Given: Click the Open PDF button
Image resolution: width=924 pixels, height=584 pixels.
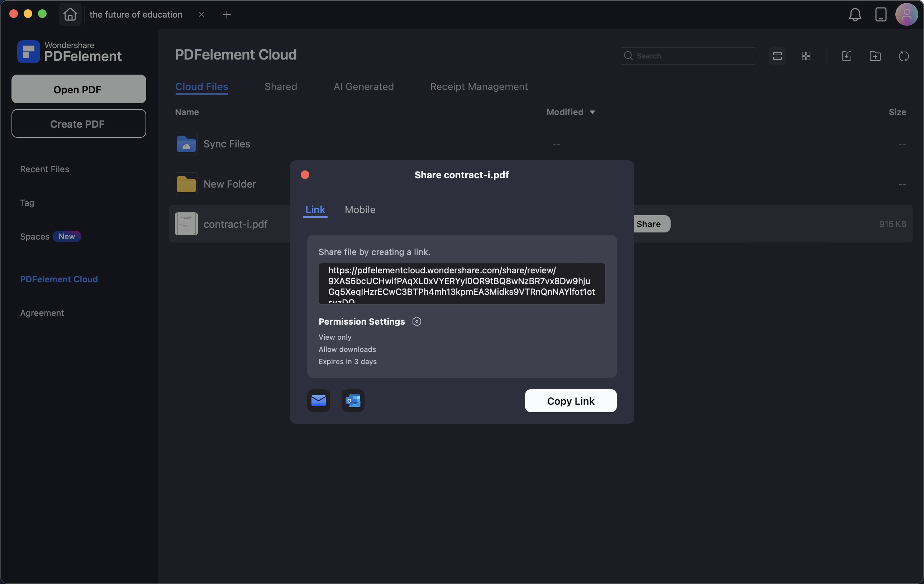Looking at the screenshot, I should [78, 89].
